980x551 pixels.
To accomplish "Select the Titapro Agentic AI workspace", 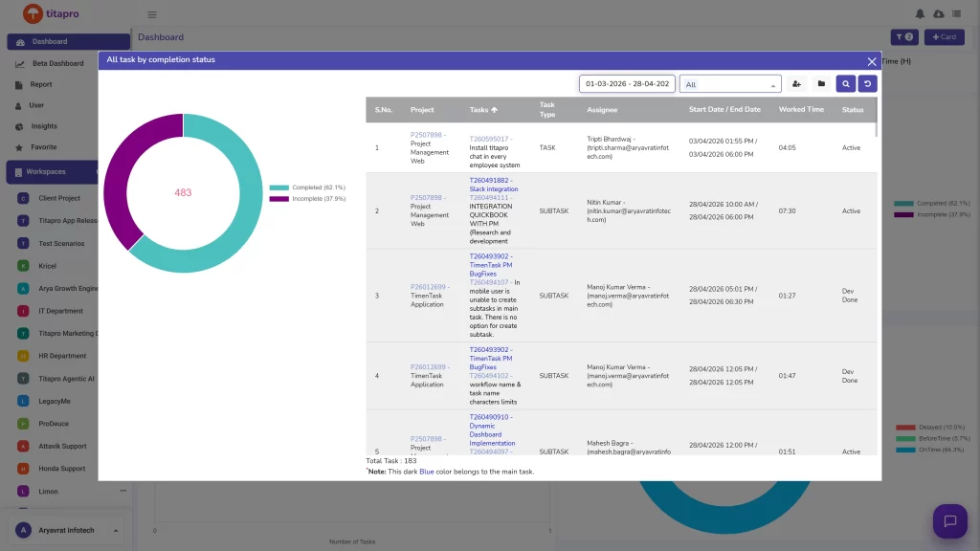I will pyautogui.click(x=66, y=379).
